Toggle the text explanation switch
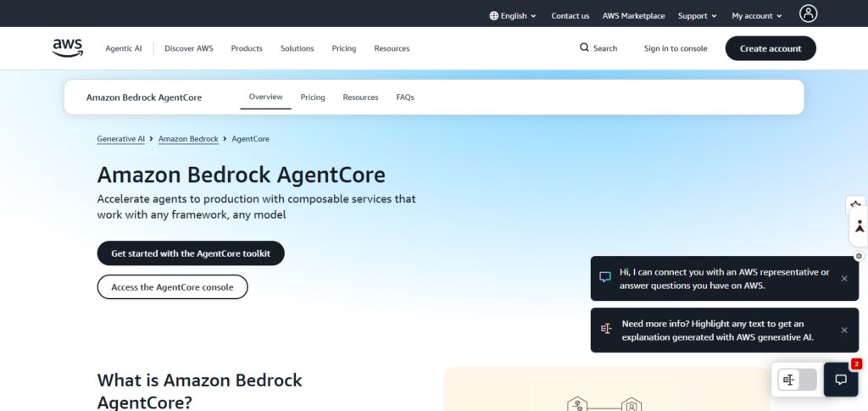The image size is (868, 411). pyautogui.click(x=797, y=380)
